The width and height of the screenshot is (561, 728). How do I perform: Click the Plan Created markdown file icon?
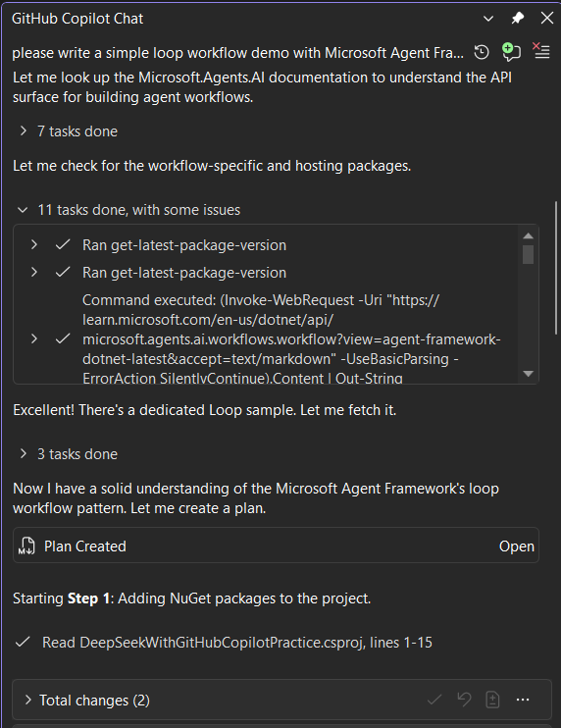tap(26, 546)
